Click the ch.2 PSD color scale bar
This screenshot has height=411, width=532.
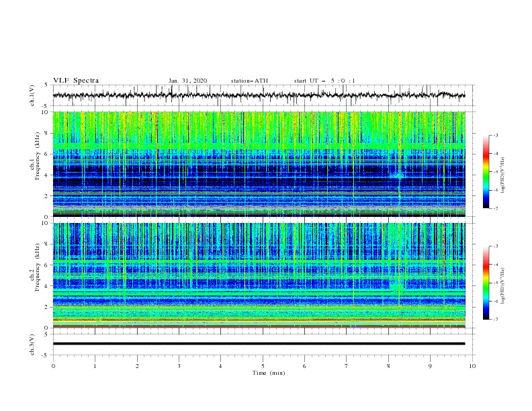486,283
